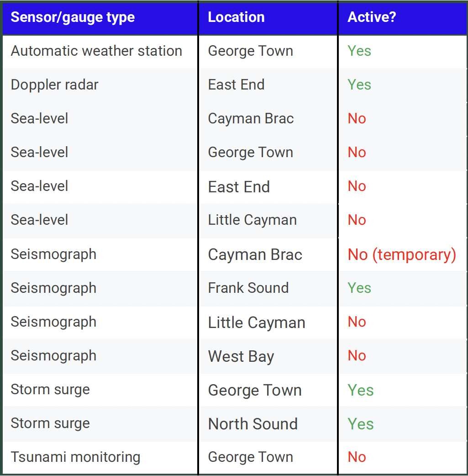Click "George Town" in Tsunami monitoring row

coord(250,457)
